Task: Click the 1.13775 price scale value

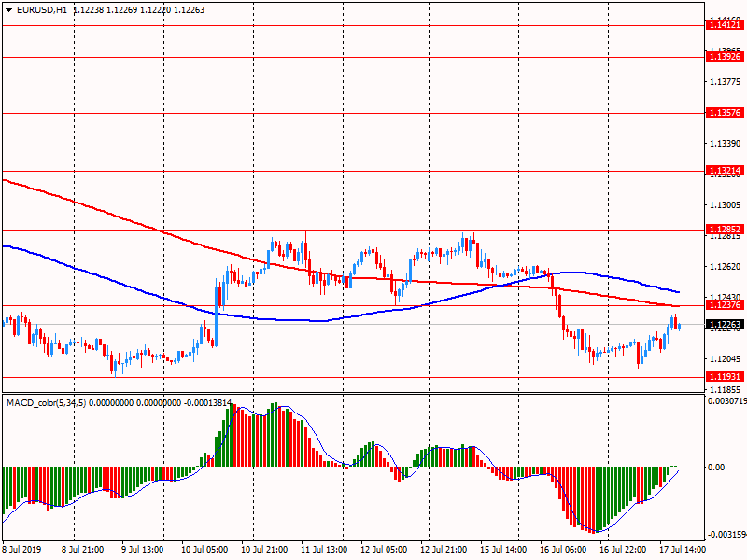Action: [726, 82]
